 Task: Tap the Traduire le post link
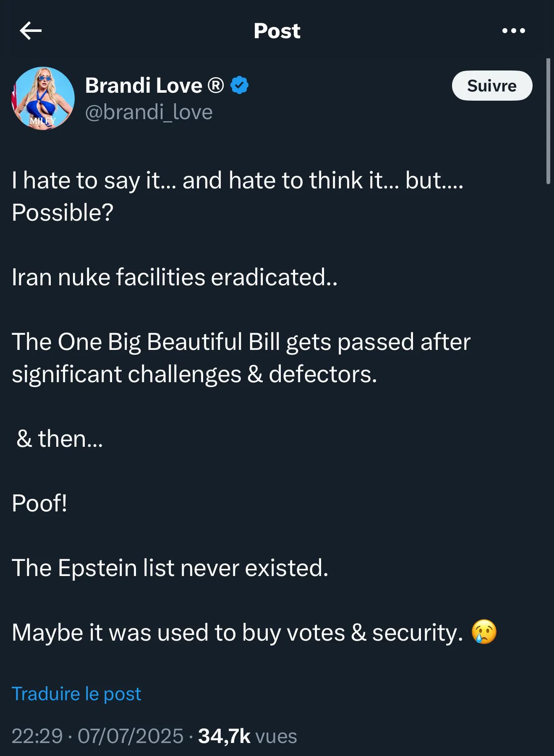(x=76, y=693)
